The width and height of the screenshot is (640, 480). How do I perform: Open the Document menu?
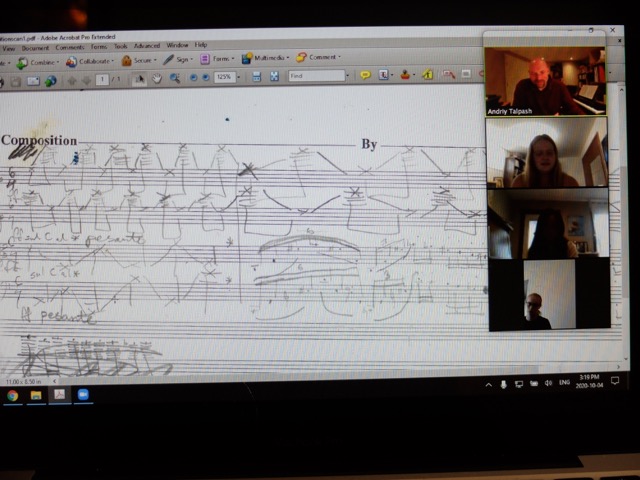coord(36,48)
